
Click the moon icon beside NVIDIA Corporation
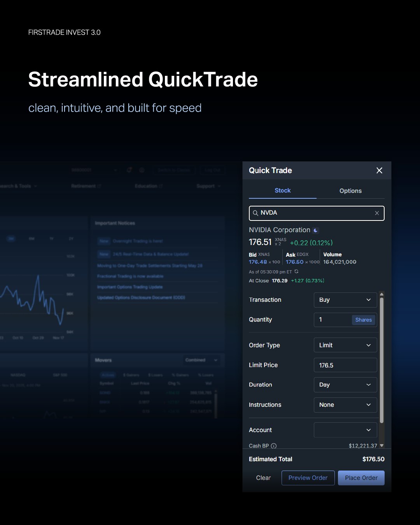316,230
